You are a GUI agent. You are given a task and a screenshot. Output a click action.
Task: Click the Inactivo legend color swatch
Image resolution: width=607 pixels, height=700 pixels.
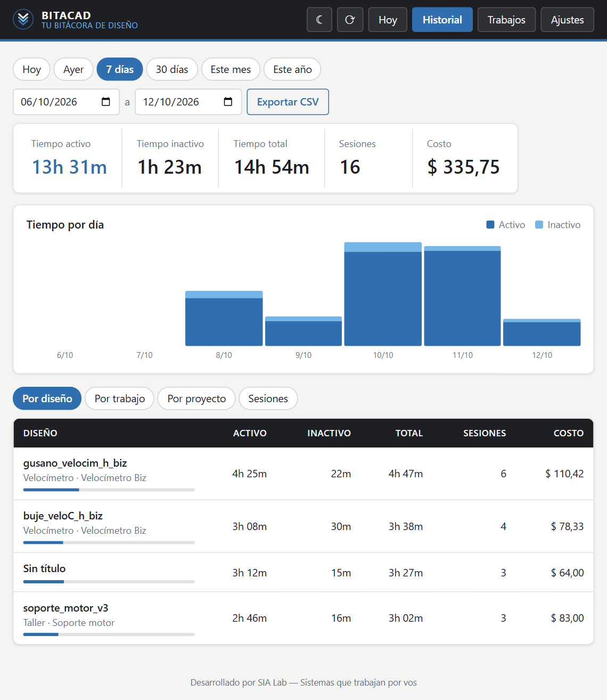[539, 225]
